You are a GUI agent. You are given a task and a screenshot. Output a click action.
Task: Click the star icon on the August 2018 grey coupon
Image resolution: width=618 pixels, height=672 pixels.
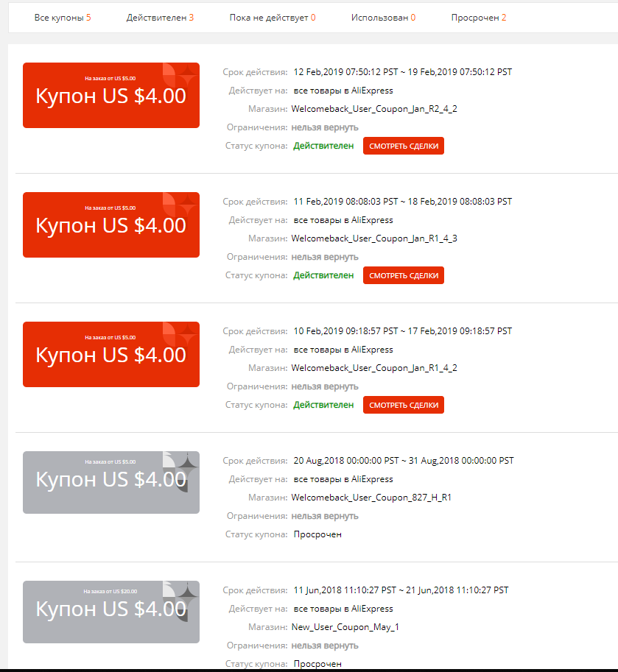pyautogui.click(x=187, y=464)
